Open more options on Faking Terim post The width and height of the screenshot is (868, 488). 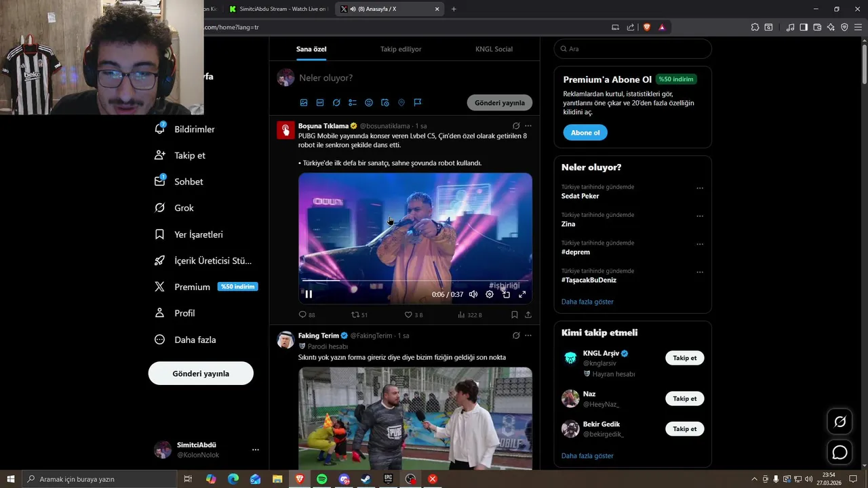click(x=528, y=335)
